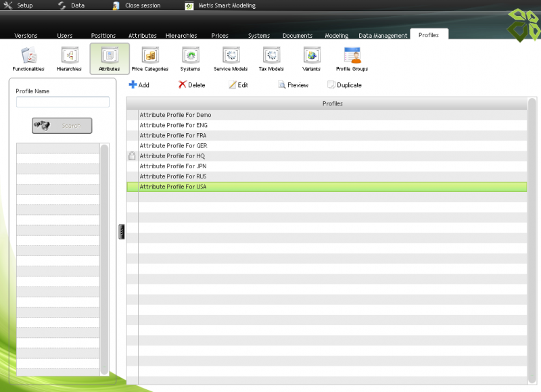Open the Systems profile icon
541x392 pixels.
[190, 59]
